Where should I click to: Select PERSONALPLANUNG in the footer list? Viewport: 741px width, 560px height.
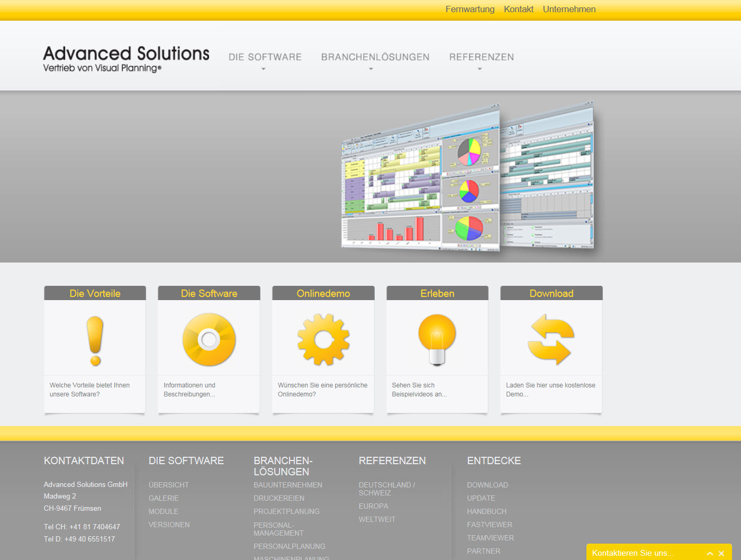coord(290,546)
